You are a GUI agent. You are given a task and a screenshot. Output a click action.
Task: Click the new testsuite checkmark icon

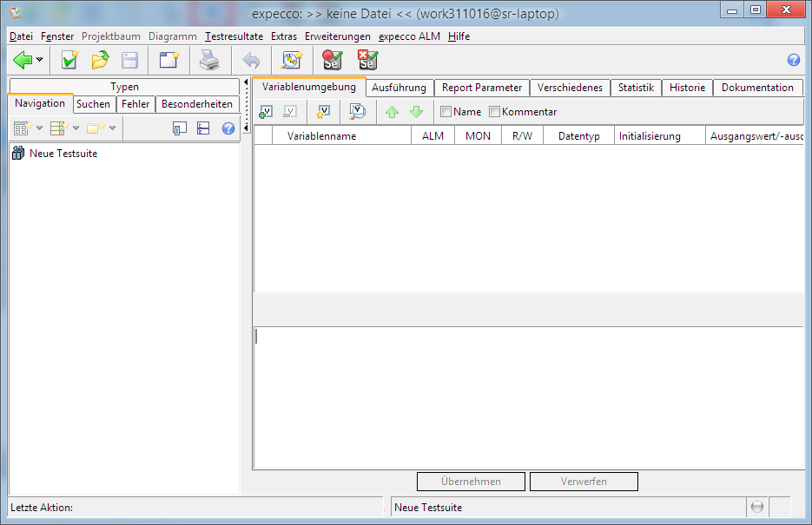(69, 60)
